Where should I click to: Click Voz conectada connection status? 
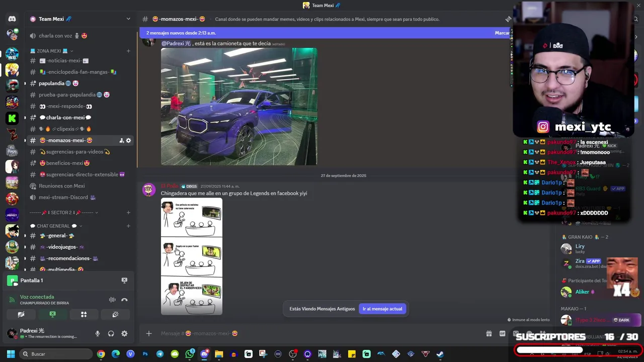[x=37, y=297]
